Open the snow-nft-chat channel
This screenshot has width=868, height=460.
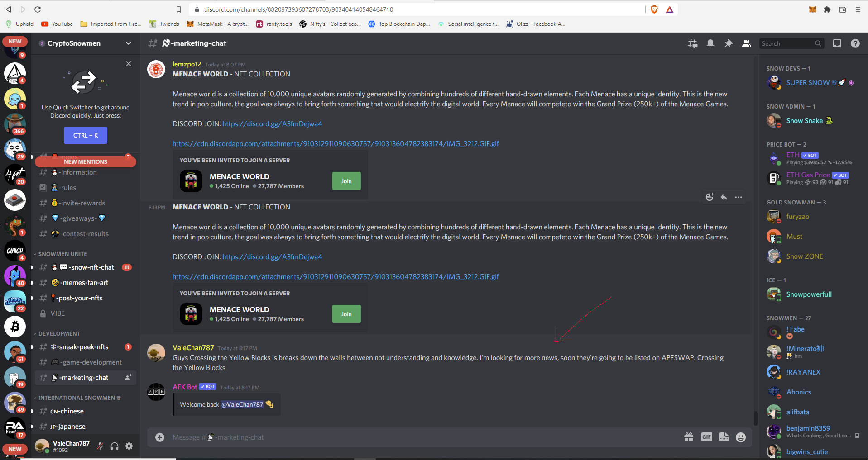click(86, 267)
